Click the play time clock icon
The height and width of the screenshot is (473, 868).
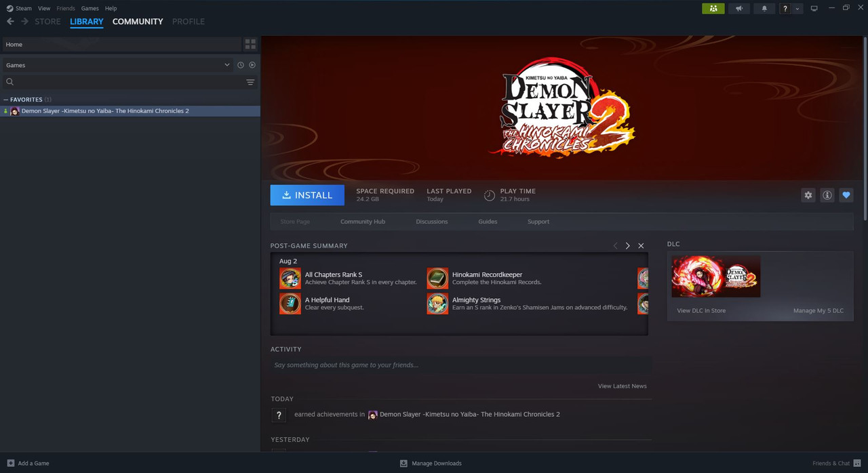(x=490, y=196)
